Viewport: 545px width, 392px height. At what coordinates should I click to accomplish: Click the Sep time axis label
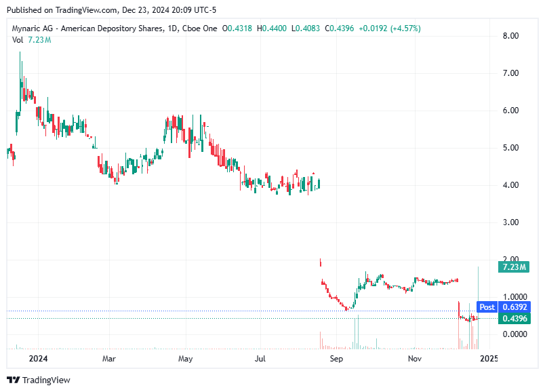tap(336, 359)
